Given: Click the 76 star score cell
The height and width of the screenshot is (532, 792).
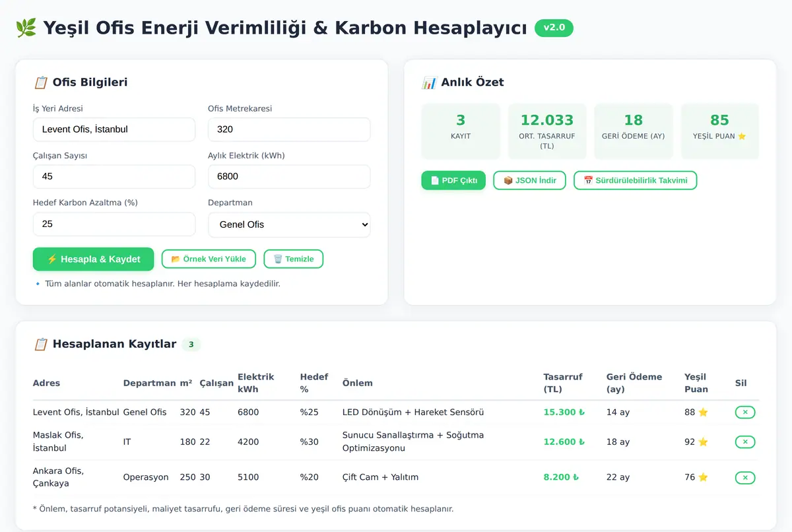Looking at the screenshot, I should pos(696,477).
